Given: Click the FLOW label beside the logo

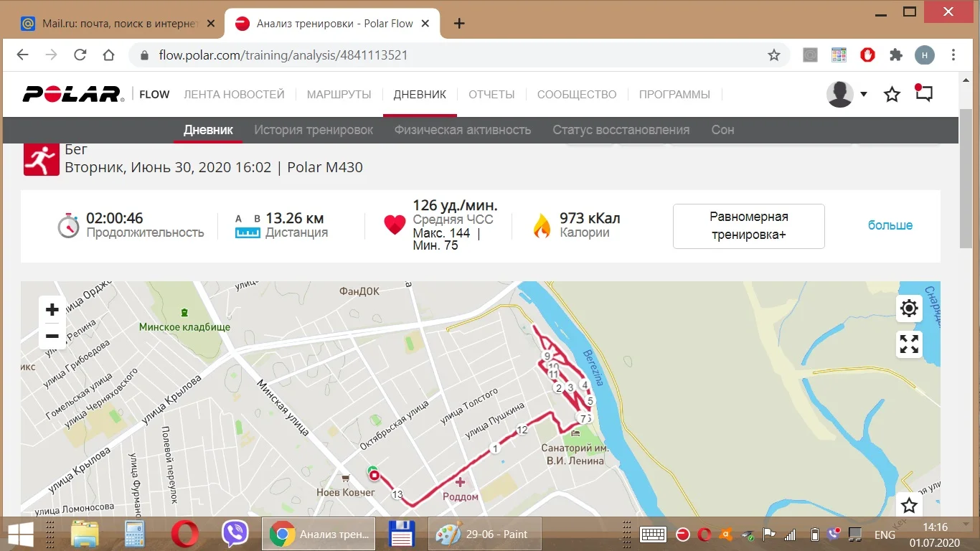Looking at the screenshot, I should (x=154, y=94).
